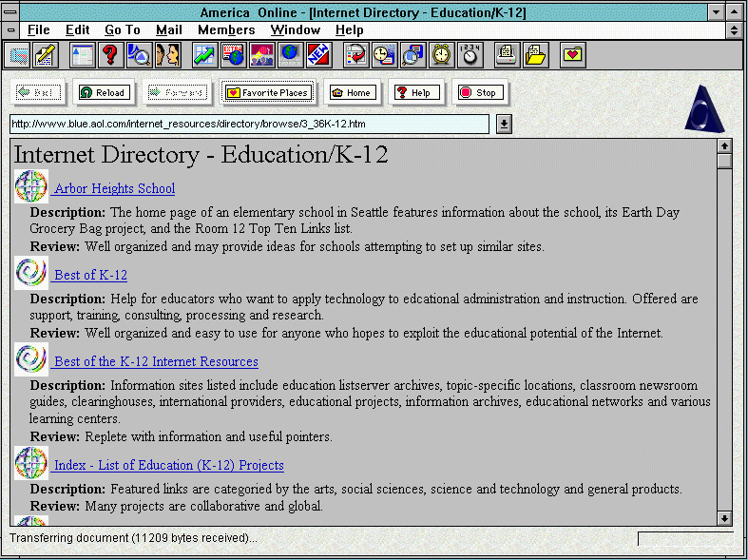The image size is (748, 560).
Task: Click the Reload button
Action: tap(103, 92)
